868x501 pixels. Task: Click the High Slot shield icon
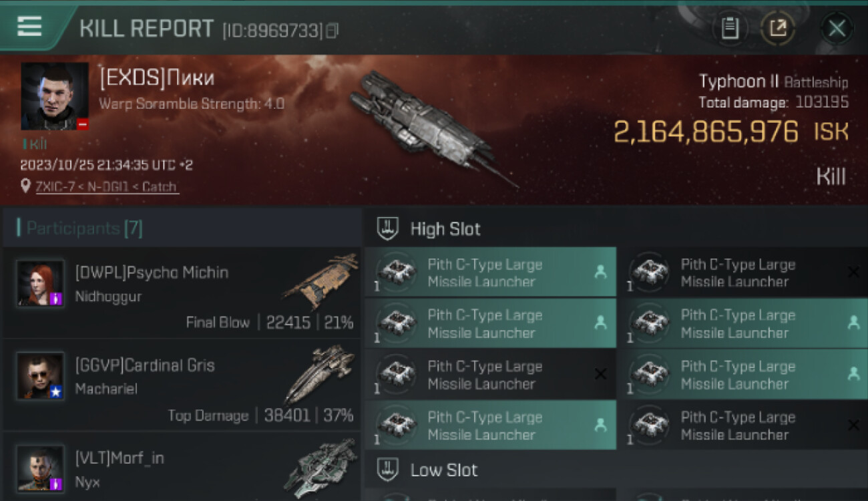388,228
